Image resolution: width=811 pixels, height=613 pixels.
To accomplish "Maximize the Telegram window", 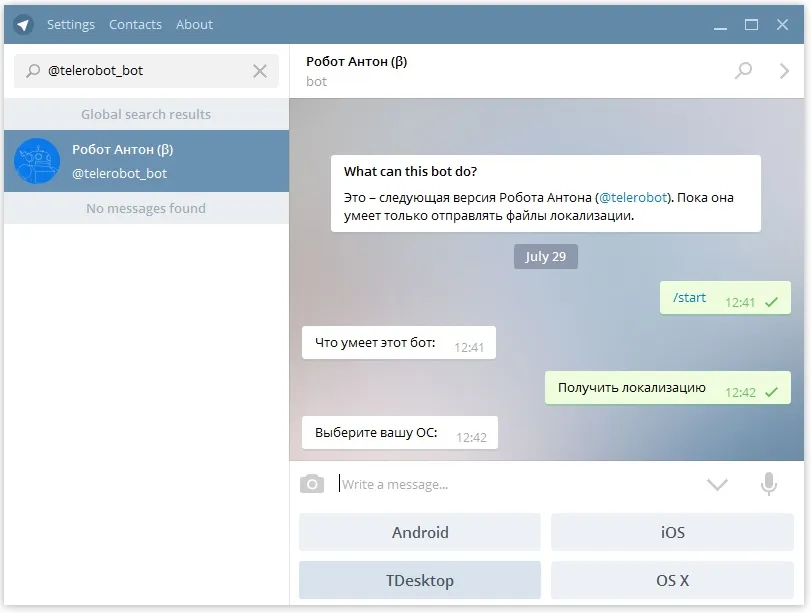I will coord(751,24).
